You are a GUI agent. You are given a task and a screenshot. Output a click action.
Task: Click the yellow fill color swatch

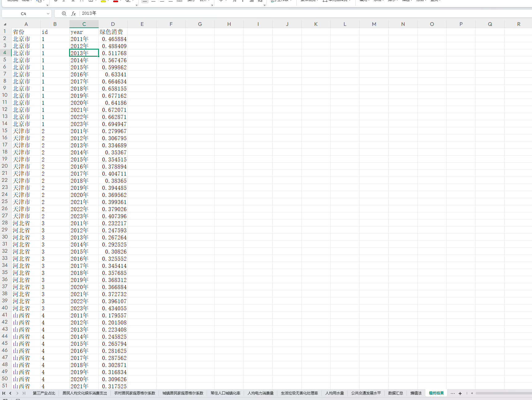103,1
